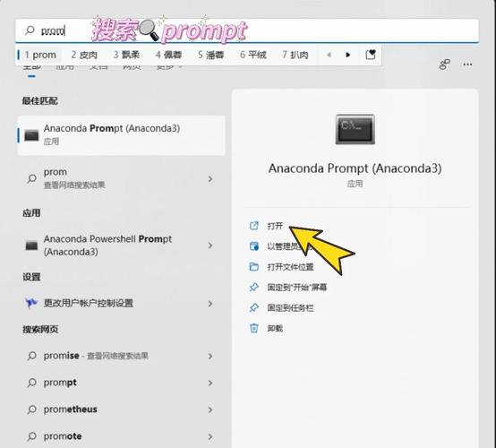Viewport: 496px width, 448px height.
Task: Click the flag icon beside 更改用户帐户控制设置
Action: click(31, 303)
